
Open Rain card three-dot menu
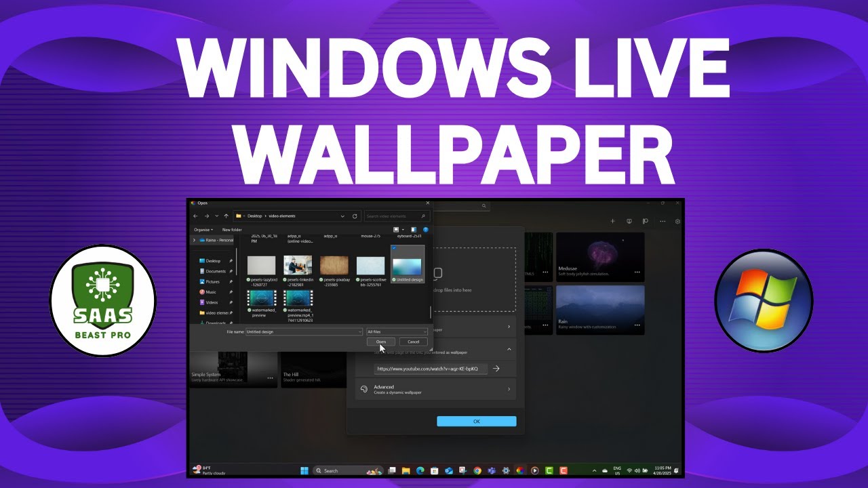tap(637, 325)
